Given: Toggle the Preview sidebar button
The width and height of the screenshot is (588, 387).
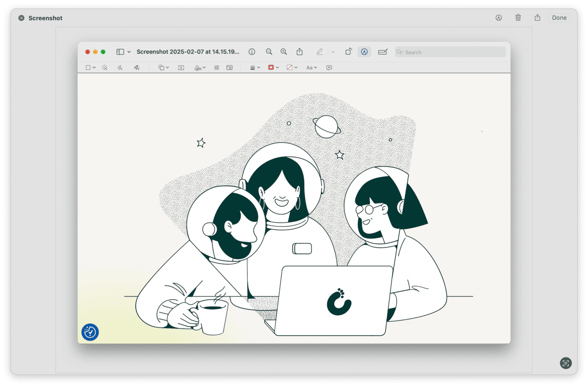Looking at the screenshot, I should click(x=120, y=52).
